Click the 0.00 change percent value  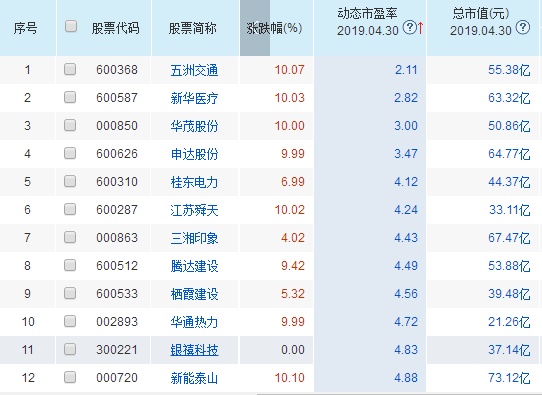[x=293, y=350]
